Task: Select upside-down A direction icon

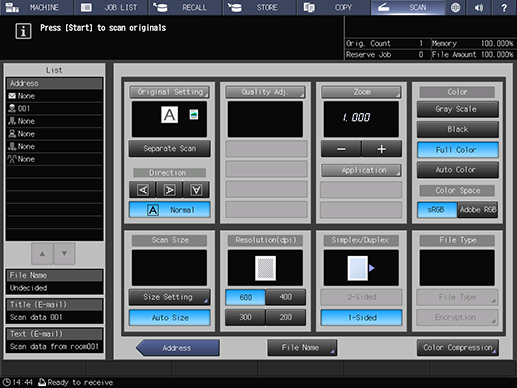Action: pos(196,190)
